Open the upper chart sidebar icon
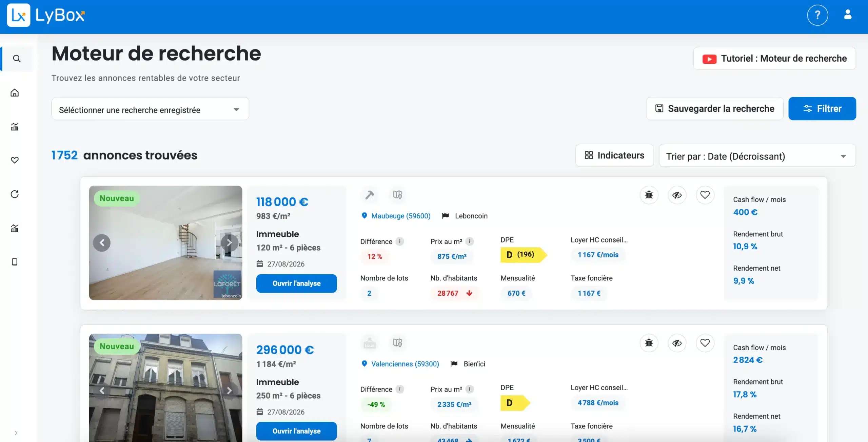This screenshot has height=442, width=868. [x=15, y=126]
